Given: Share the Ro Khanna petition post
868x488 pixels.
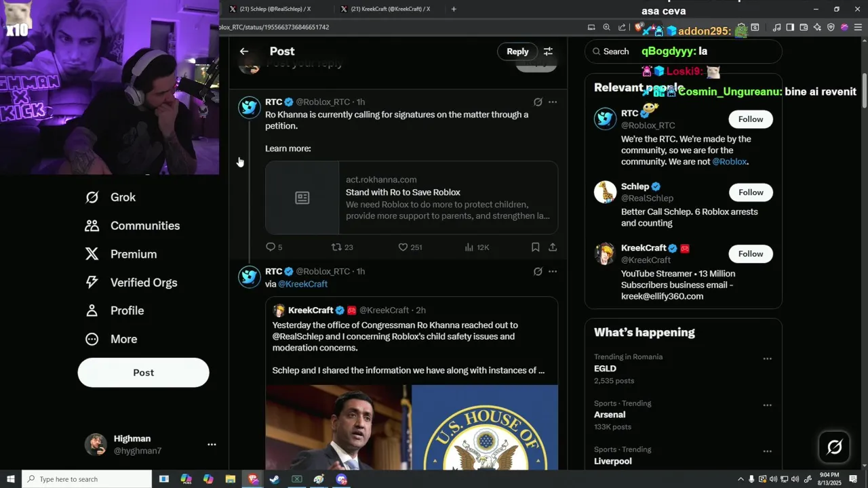Looking at the screenshot, I should [553, 247].
